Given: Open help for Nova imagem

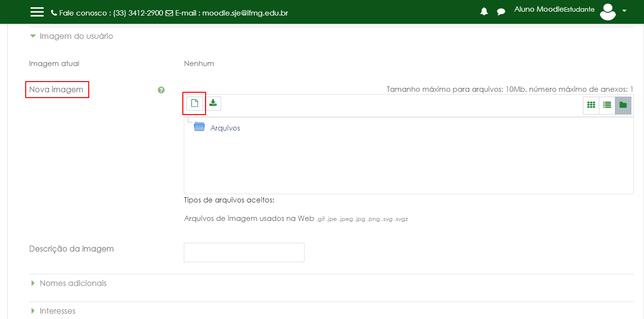Looking at the screenshot, I should coord(161,90).
